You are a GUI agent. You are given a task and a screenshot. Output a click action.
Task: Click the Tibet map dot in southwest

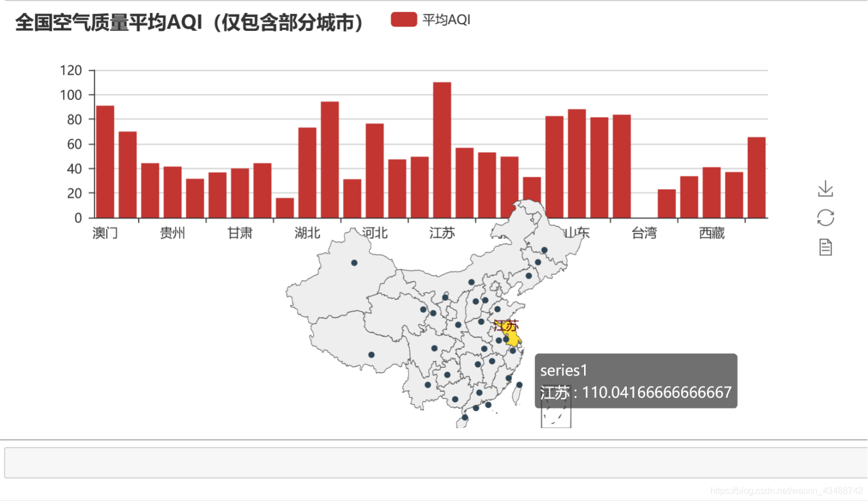pyautogui.click(x=371, y=355)
